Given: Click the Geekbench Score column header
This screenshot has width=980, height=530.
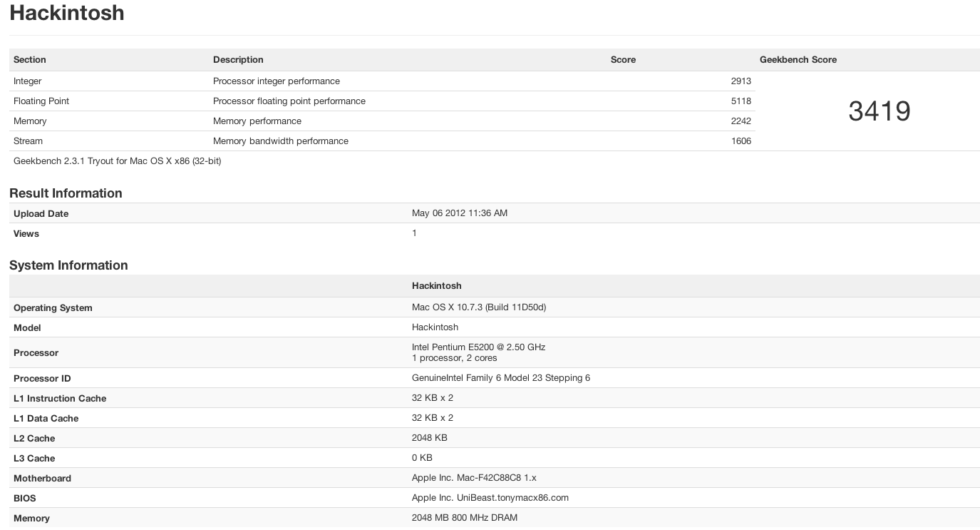Looking at the screenshot, I should click(798, 60).
